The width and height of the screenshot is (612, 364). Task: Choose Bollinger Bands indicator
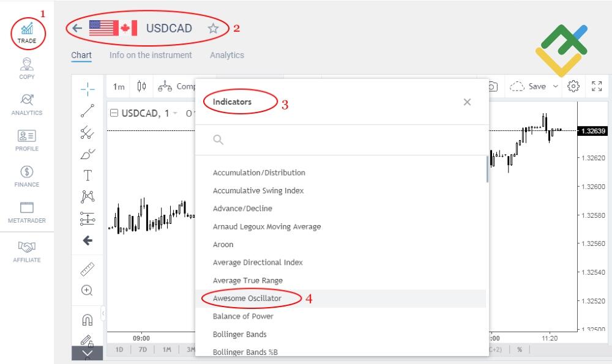tap(240, 335)
